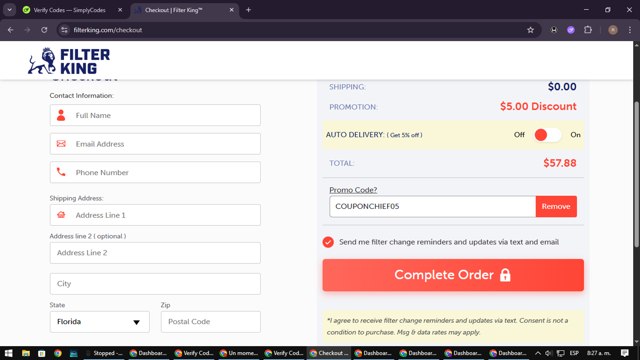
Task: Reload the checkout page
Action: pos(44,30)
